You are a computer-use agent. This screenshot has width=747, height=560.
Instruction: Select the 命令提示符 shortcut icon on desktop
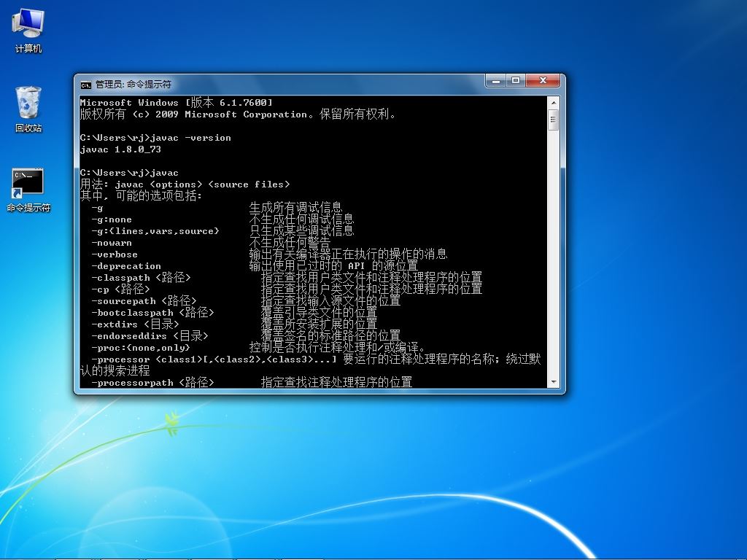tap(28, 190)
